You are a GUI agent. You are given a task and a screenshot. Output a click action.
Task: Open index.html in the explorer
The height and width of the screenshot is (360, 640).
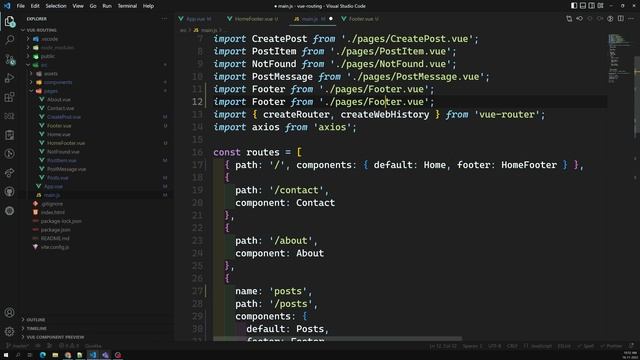52,212
